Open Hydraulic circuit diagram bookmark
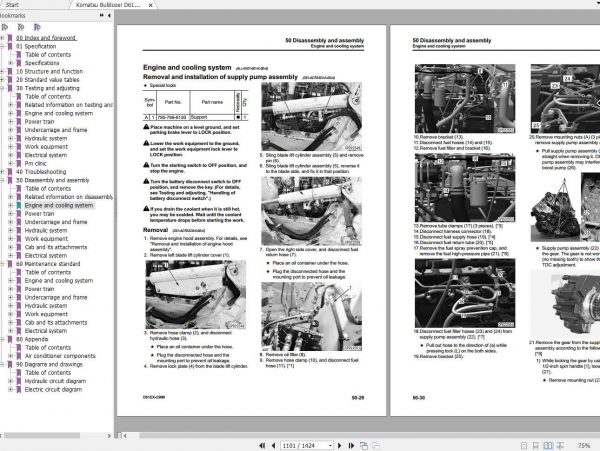 point(55,381)
